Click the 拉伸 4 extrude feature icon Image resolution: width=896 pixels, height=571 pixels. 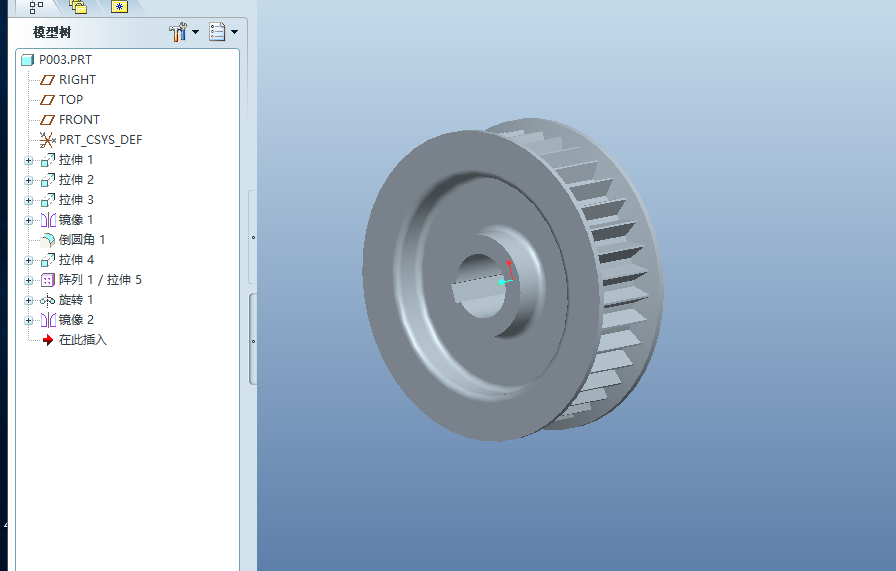tap(48, 260)
